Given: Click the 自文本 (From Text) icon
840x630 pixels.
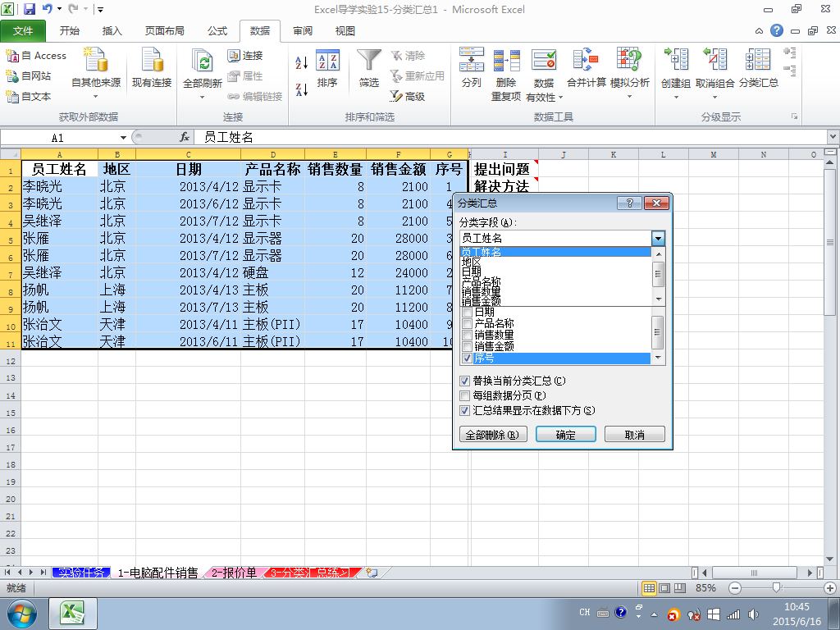Looking at the screenshot, I should pos(12,97).
